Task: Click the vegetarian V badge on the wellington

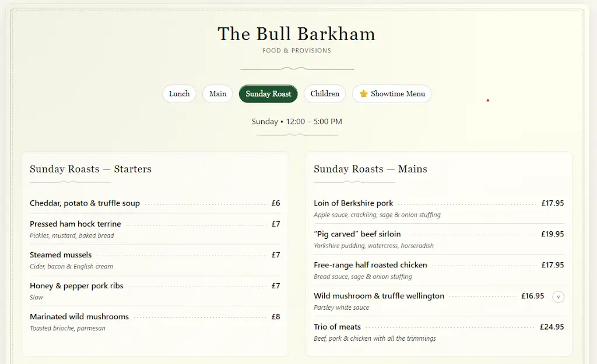Action: coord(558,296)
